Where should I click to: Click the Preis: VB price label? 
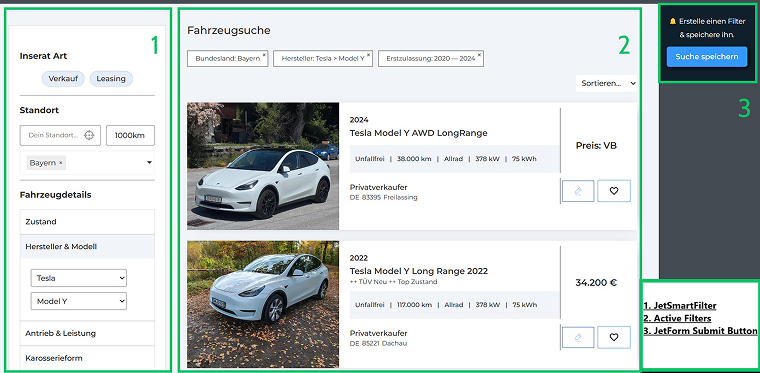pyautogui.click(x=596, y=145)
